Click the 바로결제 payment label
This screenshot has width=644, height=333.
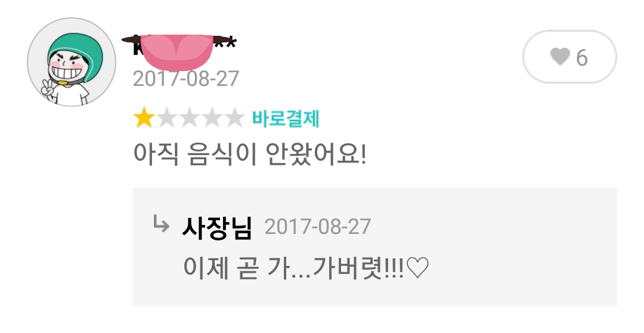click(286, 119)
